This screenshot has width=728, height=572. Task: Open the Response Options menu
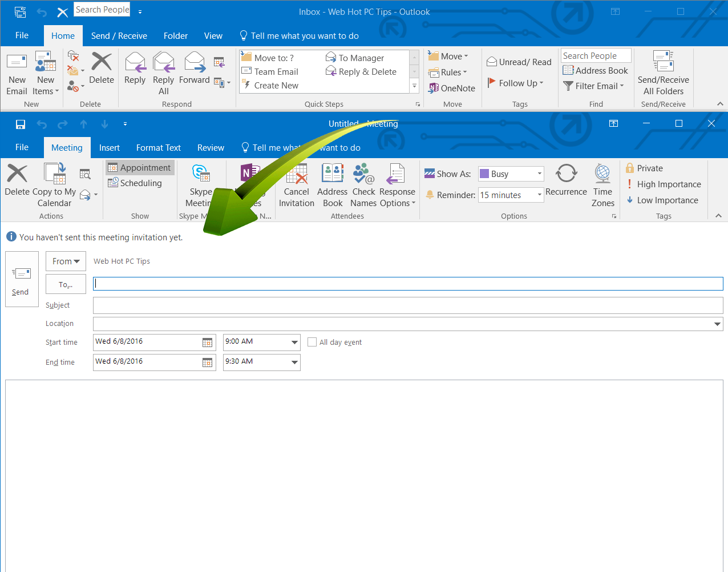(x=397, y=186)
